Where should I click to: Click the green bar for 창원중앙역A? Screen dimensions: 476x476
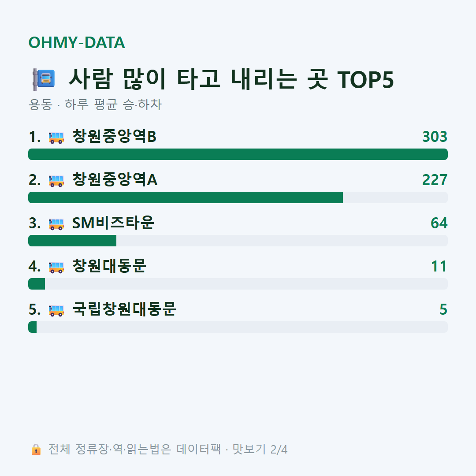tap(186, 197)
